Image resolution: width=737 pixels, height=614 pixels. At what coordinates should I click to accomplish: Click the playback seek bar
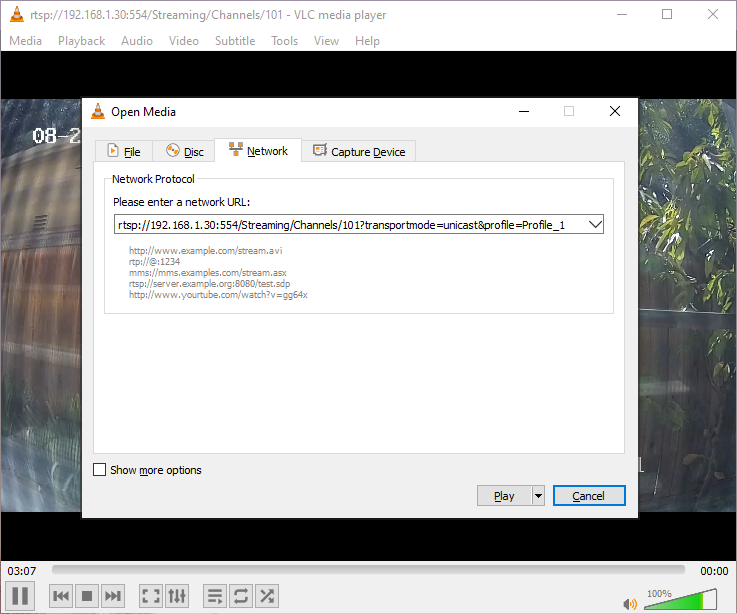click(368, 570)
